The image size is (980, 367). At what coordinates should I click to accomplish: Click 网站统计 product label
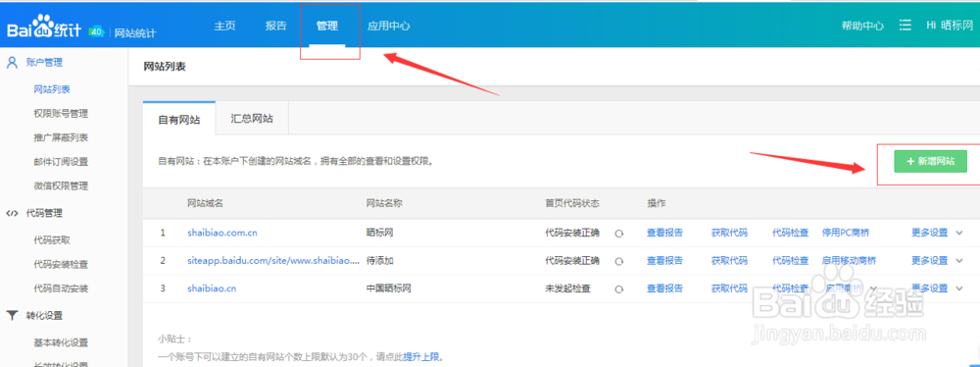coord(135,32)
